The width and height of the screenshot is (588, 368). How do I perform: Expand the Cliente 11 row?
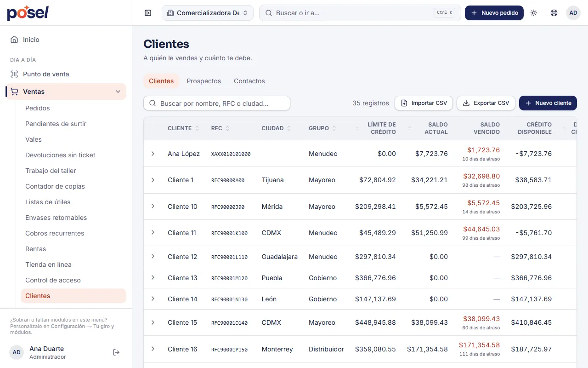153,233
